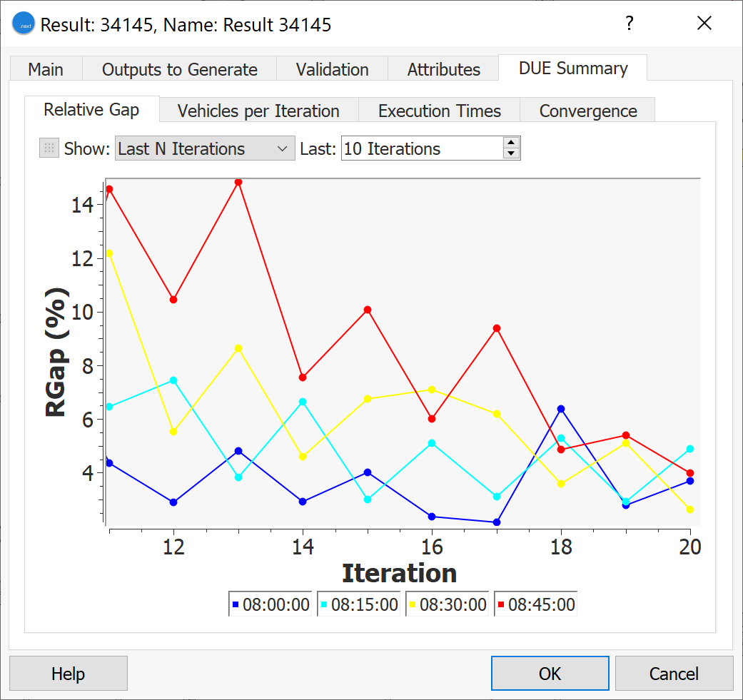Viewport: 743px width, 700px height.
Task: Select the Attributes tab
Action: [x=443, y=69]
